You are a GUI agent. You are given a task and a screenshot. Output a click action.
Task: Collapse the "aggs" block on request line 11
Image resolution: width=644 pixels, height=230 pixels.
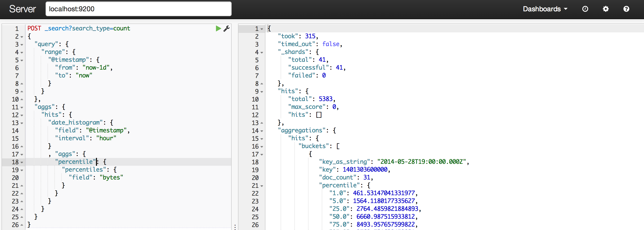tap(22, 108)
